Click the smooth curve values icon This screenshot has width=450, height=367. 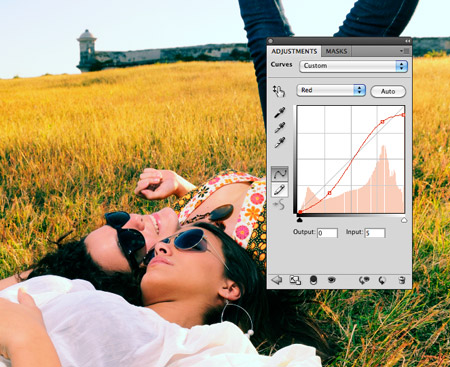(279, 204)
